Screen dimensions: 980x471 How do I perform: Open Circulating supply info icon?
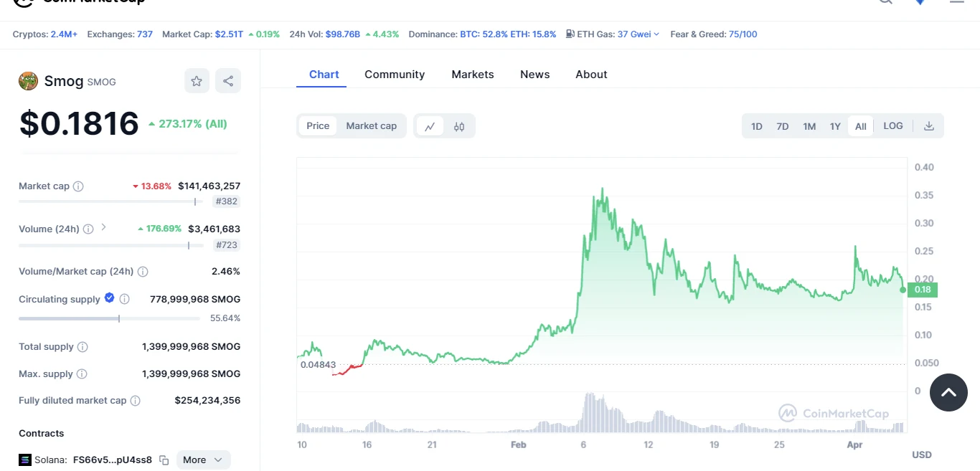point(124,299)
